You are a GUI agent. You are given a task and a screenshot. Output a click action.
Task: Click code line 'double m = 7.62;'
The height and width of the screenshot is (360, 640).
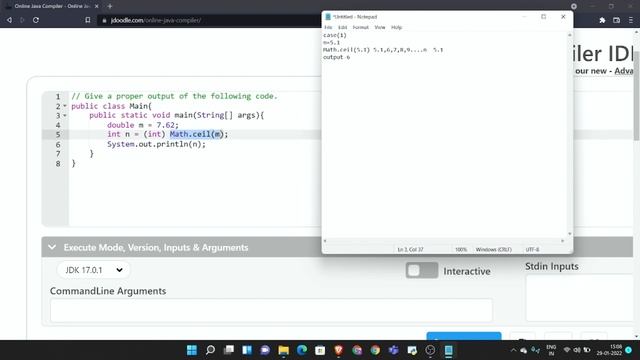pyautogui.click(x=143, y=125)
